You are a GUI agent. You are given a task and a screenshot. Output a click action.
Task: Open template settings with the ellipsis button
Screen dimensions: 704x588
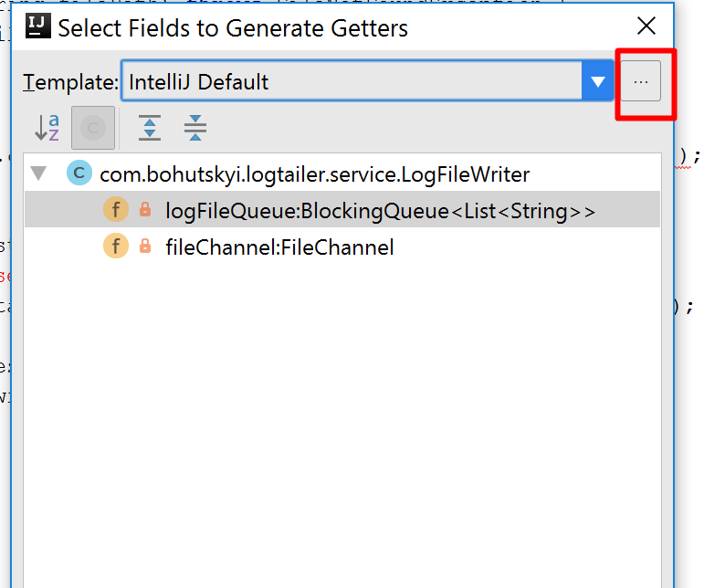coord(641,81)
